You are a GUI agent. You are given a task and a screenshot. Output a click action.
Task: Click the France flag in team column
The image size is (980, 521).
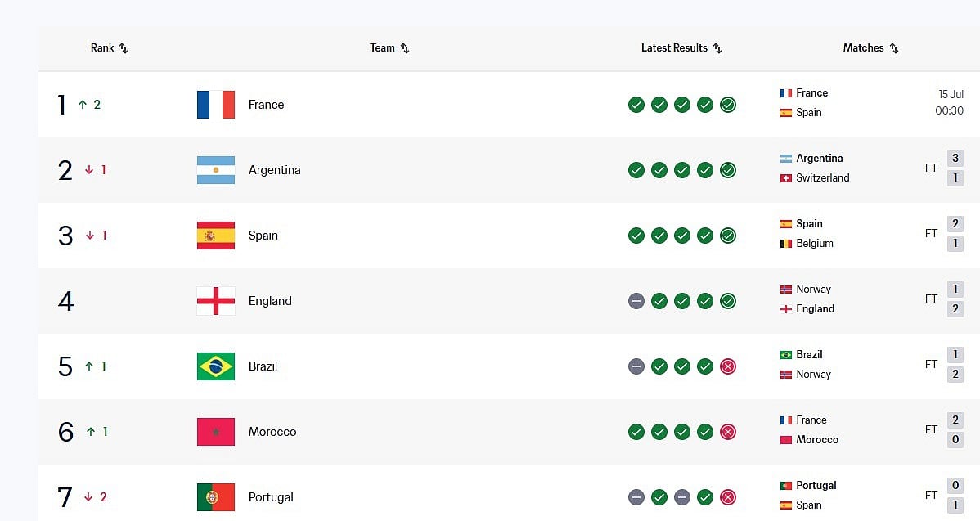pos(216,105)
